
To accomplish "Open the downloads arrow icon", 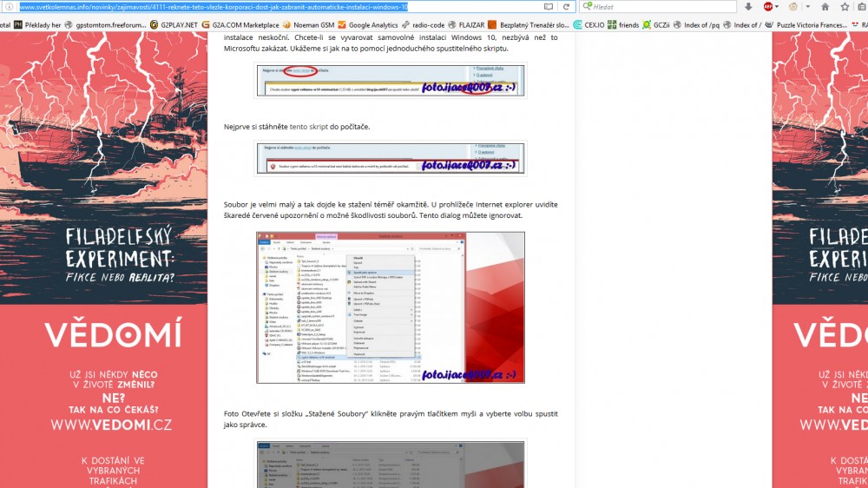I will 748,7.
